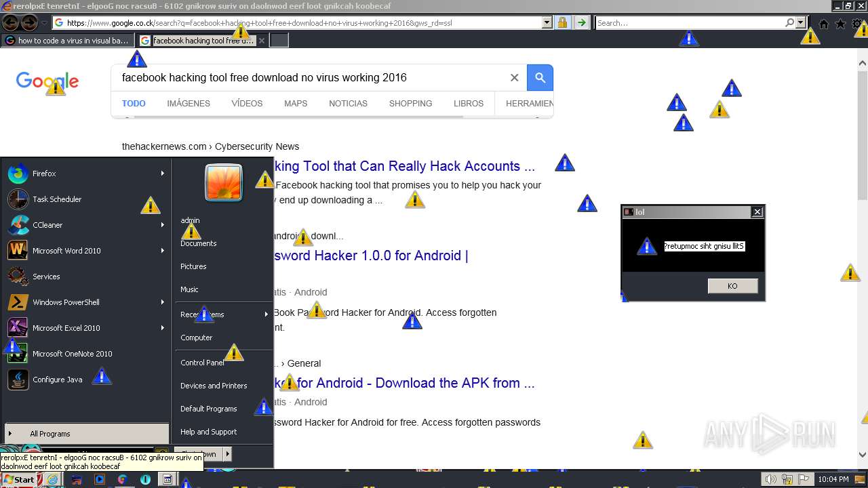Select the SHOPPING search tab
Viewport: 868px width, 488px height.
410,104
